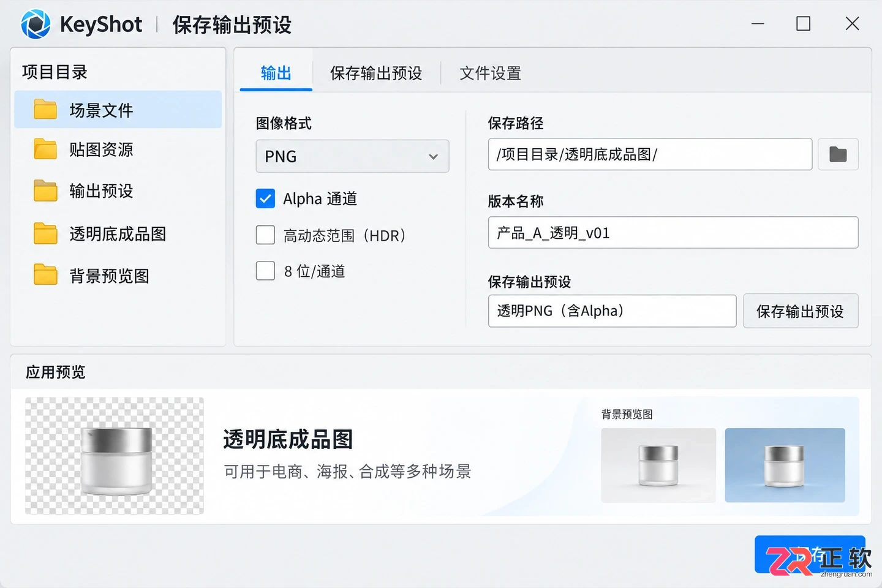Click the 保存路径 input field
882x588 pixels.
pos(650,154)
